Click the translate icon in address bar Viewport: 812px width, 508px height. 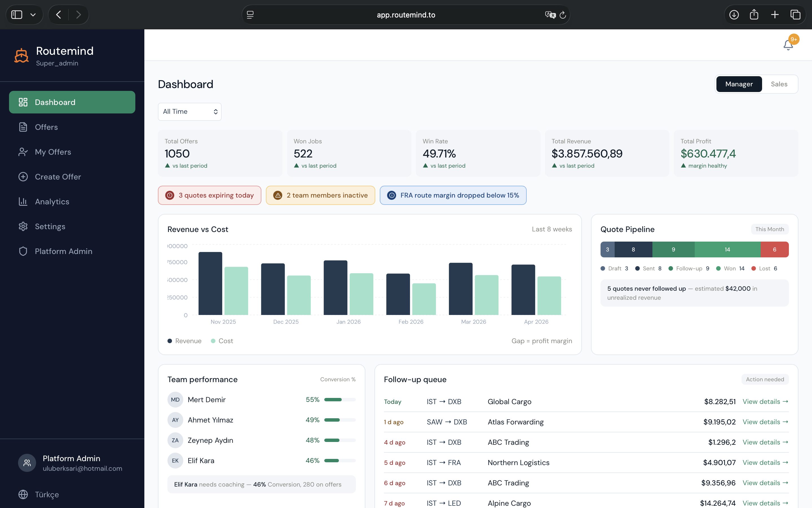tap(550, 14)
